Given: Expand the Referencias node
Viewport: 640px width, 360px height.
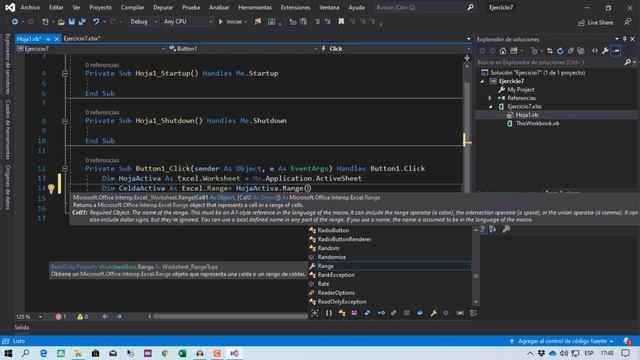Looking at the screenshot, I should tap(490, 98).
